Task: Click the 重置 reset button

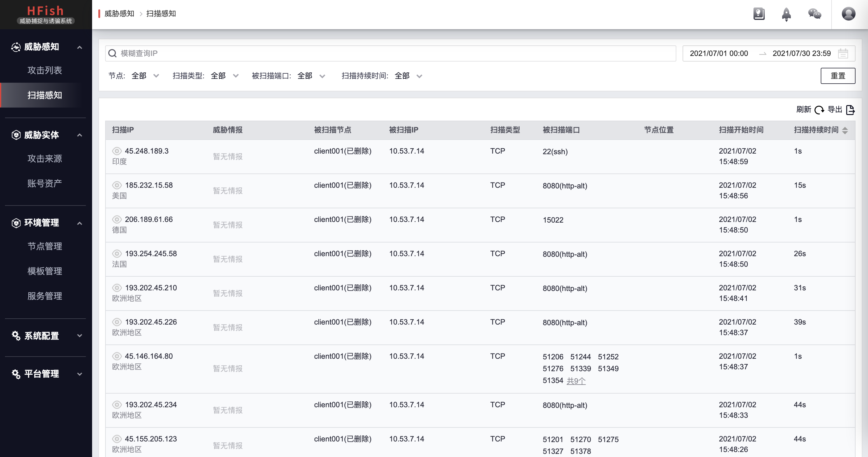Action: 838,76
